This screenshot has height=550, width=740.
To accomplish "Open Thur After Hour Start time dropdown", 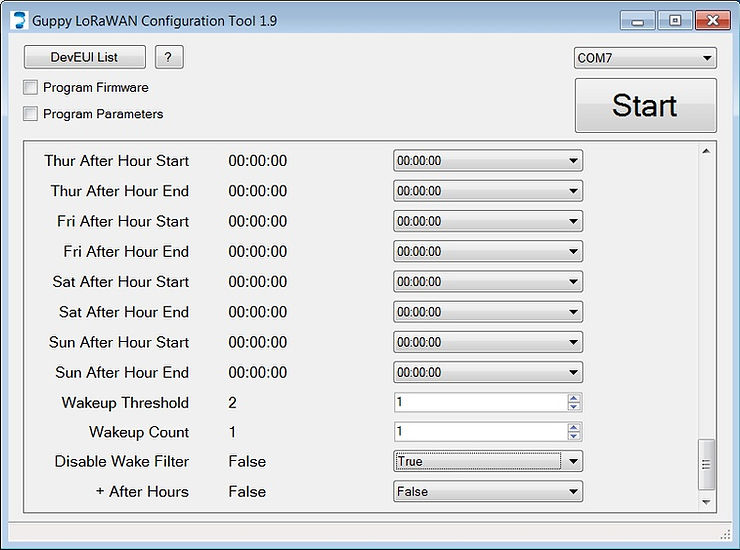I will coord(488,161).
